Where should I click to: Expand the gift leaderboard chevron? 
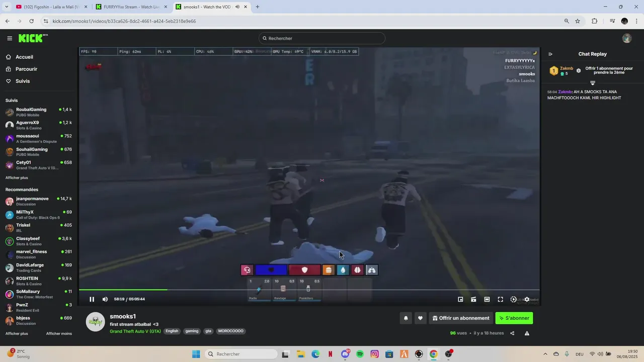[x=593, y=83]
